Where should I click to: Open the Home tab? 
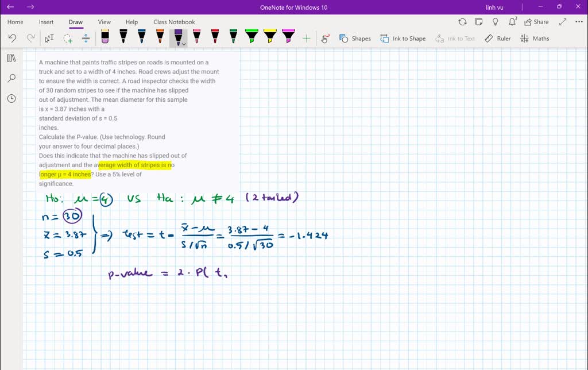pyautogui.click(x=16, y=22)
